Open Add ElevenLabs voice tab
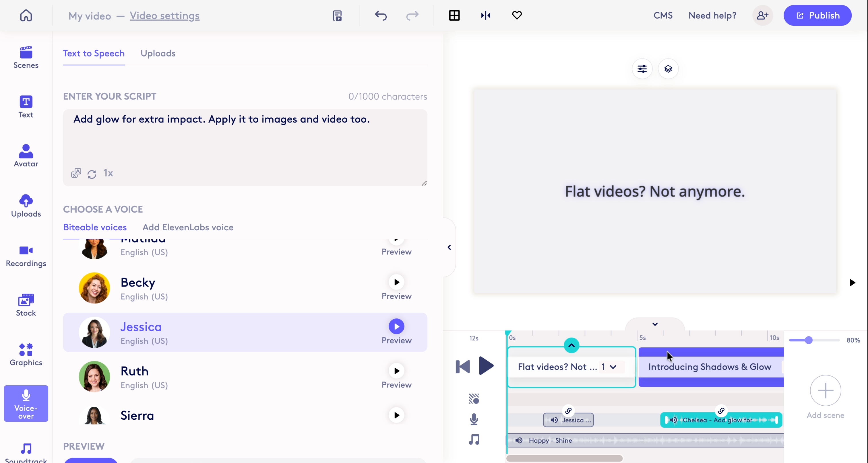Viewport: 868px width, 463px height. 188,227
